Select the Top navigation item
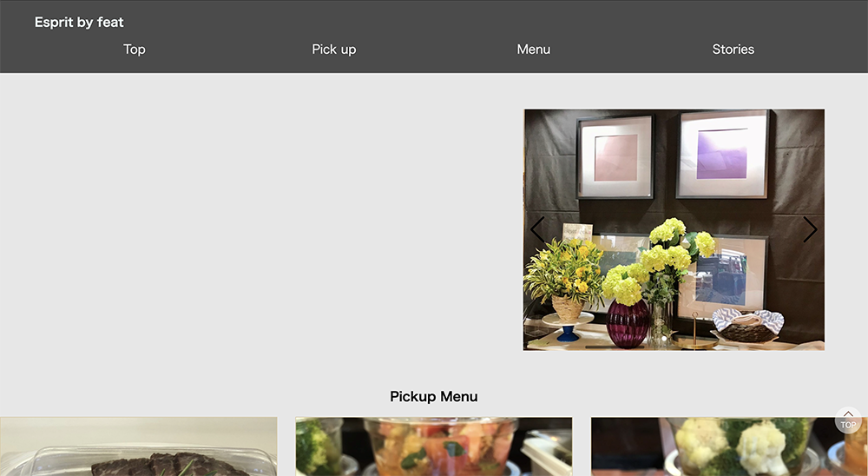 (x=135, y=50)
